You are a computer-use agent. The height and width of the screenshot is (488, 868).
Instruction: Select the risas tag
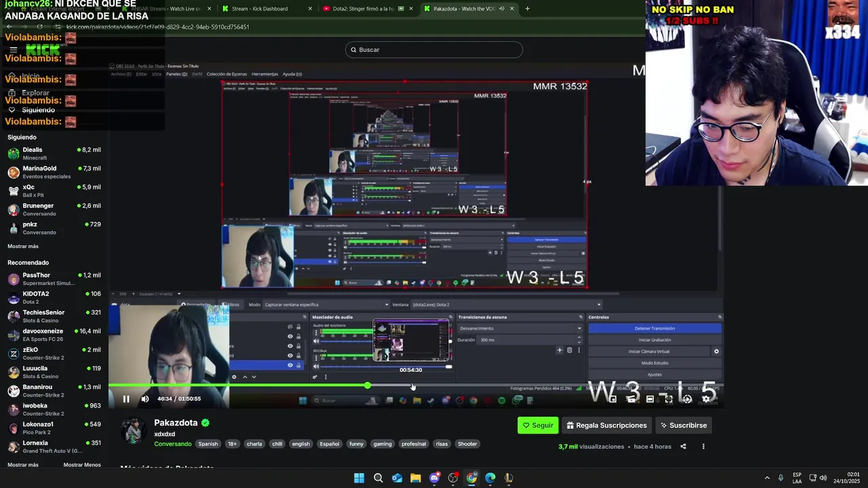tap(442, 444)
